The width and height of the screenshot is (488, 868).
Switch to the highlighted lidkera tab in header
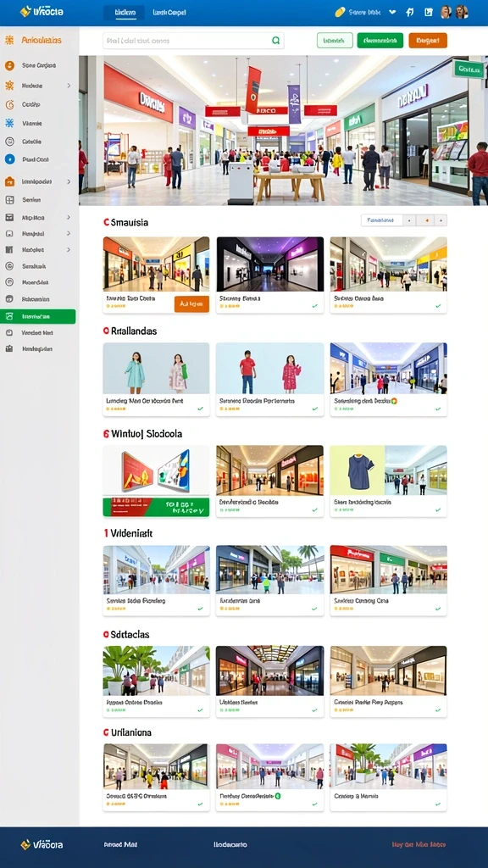(x=125, y=12)
